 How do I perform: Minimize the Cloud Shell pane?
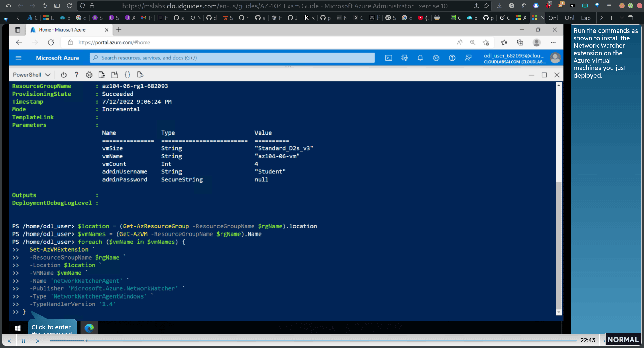click(x=531, y=75)
